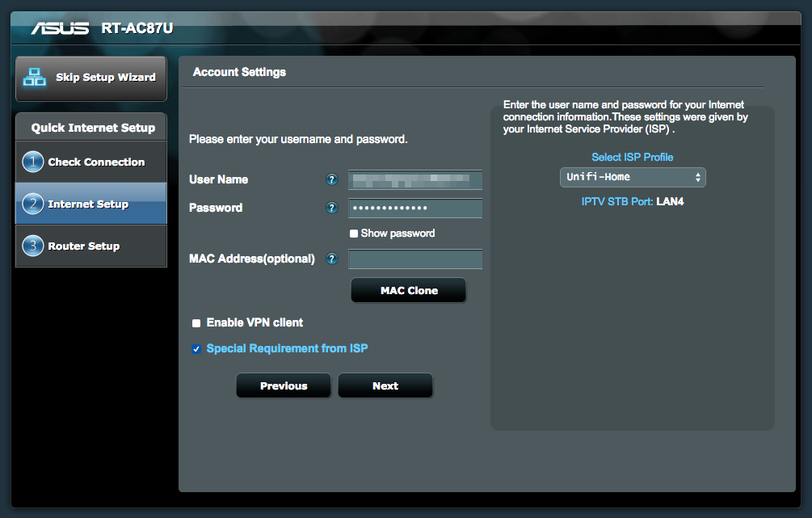Click the Enable VPN client label

tap(255, 322)
